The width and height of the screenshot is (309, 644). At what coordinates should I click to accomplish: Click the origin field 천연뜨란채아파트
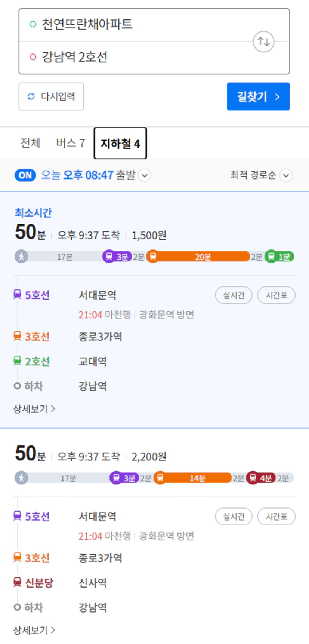click(x=87, y=25)
